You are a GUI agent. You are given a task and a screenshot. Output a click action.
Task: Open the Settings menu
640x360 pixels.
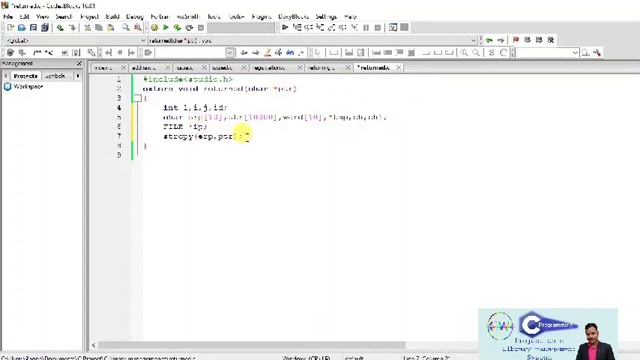tap(326, 17)
